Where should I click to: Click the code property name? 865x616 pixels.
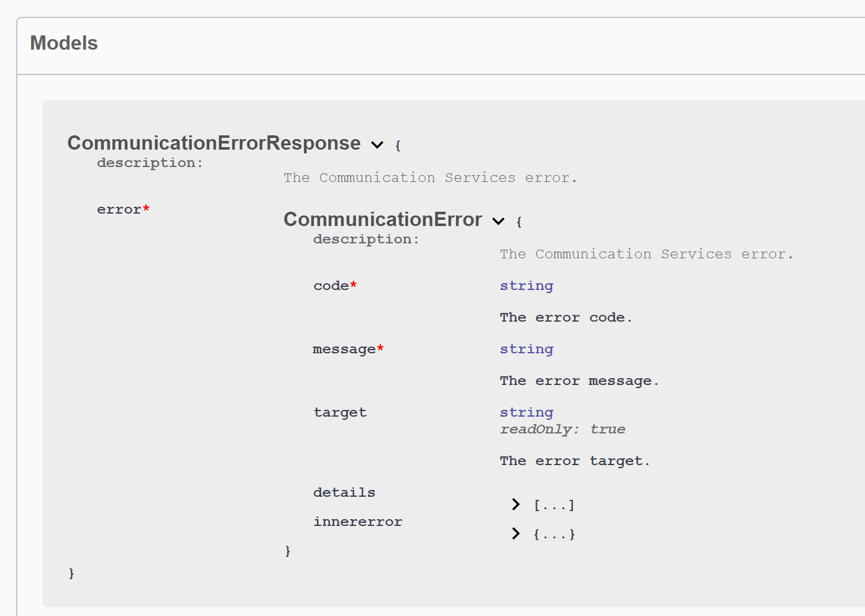331,286
